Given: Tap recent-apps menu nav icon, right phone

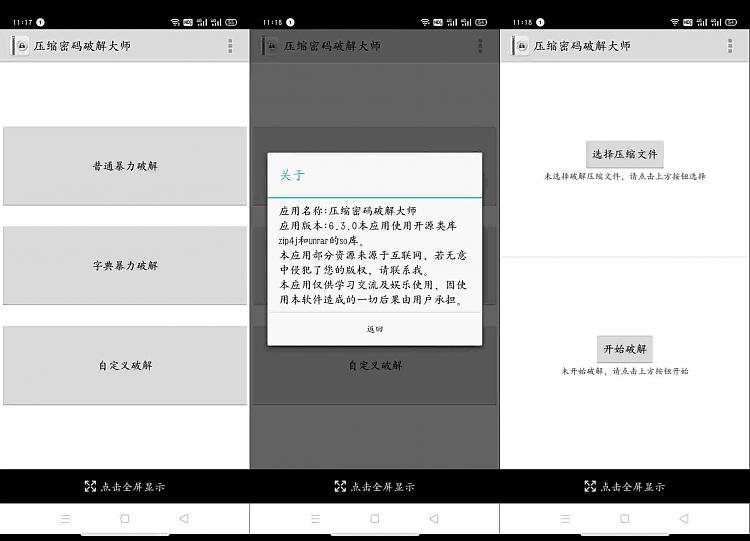Looking at the screenshot, I should tap(565, 519).
